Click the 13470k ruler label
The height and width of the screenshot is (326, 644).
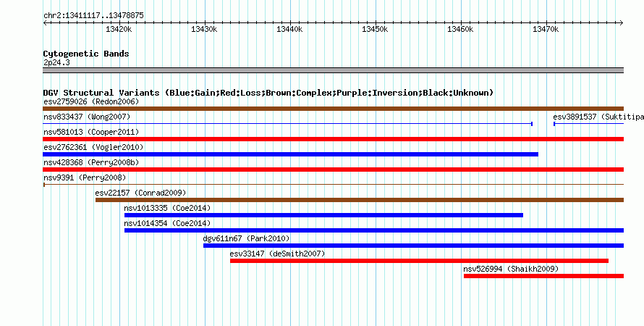click(x=546, y=29)
